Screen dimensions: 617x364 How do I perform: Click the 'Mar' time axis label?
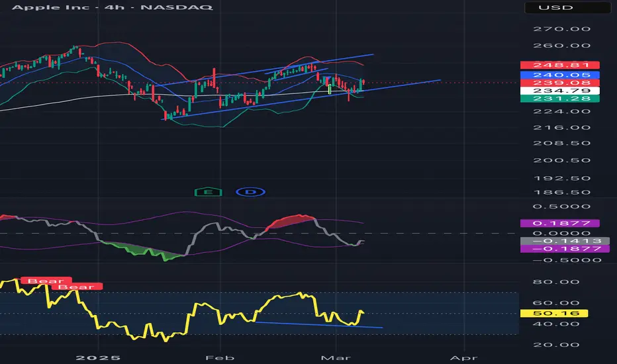click(x=336, y=357)
